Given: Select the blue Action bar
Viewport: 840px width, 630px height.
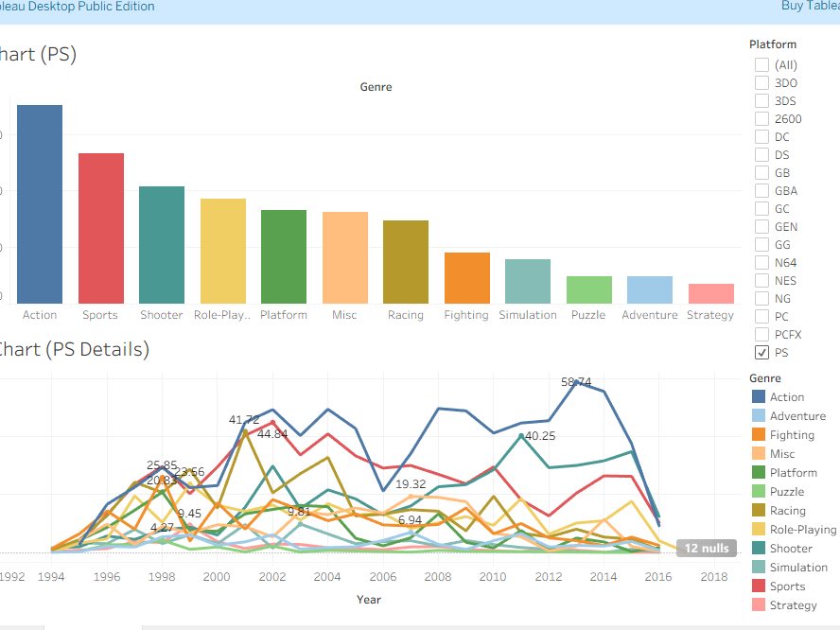Looking at the screenshot, I should click(x=40, y=203).
